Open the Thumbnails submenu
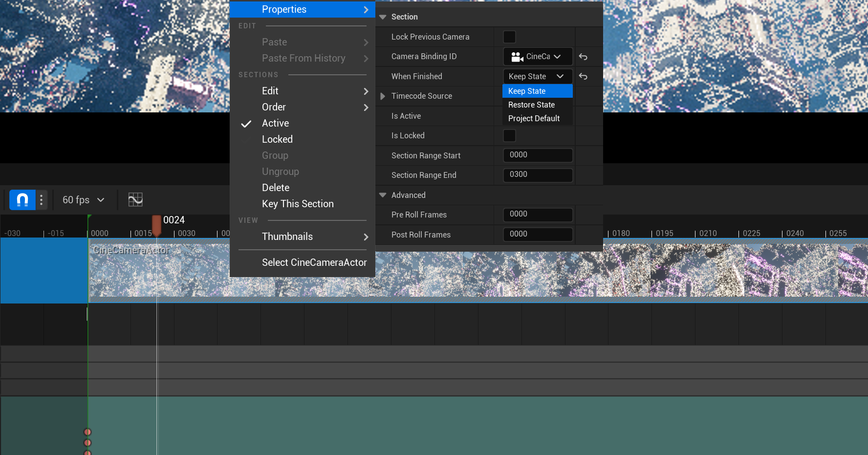The width and height of the screenshot is (868, 455). click(303, 237)
